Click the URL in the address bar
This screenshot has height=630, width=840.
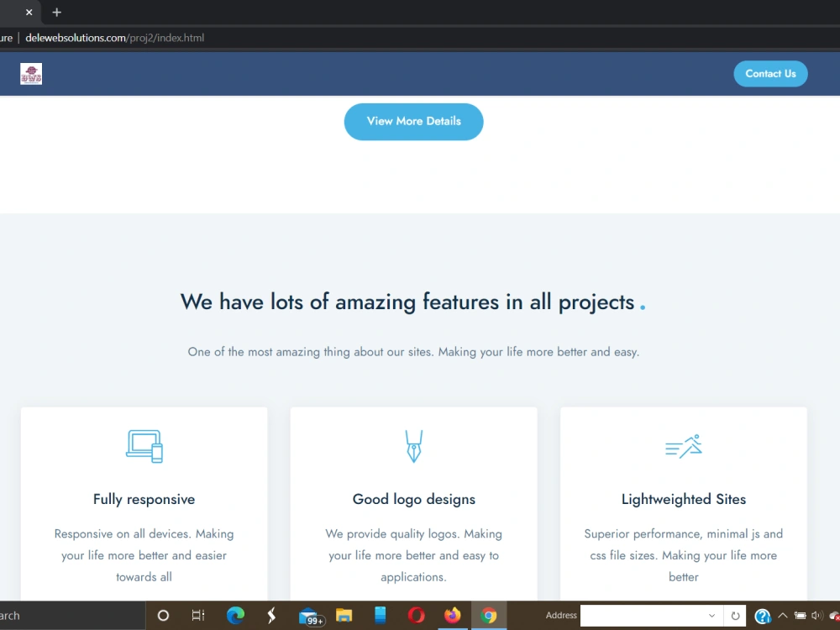(114, 38)
